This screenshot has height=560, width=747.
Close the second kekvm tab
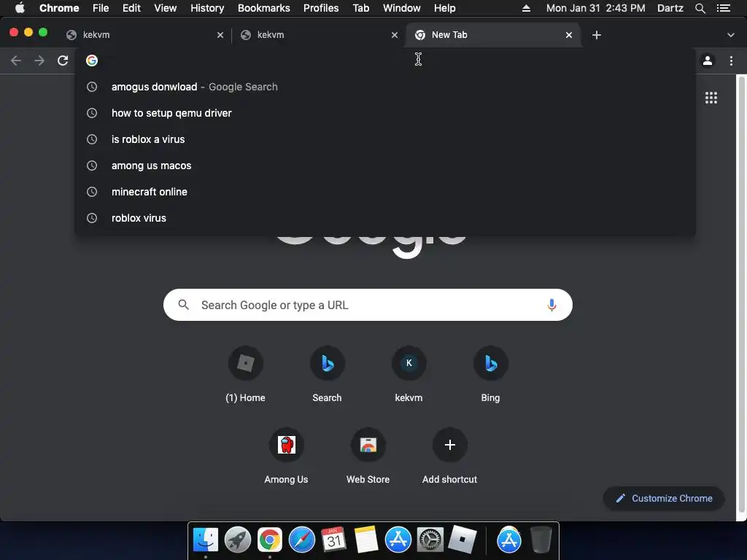point(395,35)
